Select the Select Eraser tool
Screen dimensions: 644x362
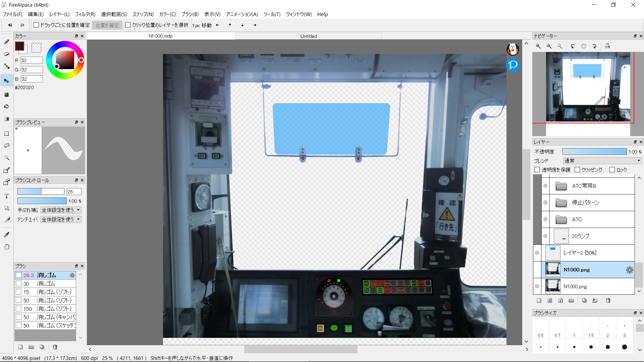(x=6, y=182)
